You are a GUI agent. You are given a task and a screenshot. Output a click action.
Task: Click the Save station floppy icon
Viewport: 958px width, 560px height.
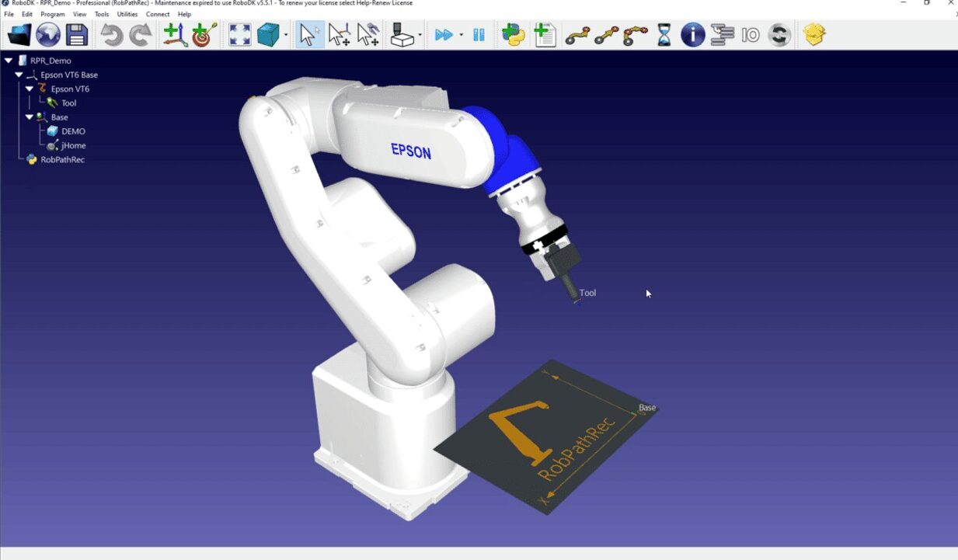(76, 35)
